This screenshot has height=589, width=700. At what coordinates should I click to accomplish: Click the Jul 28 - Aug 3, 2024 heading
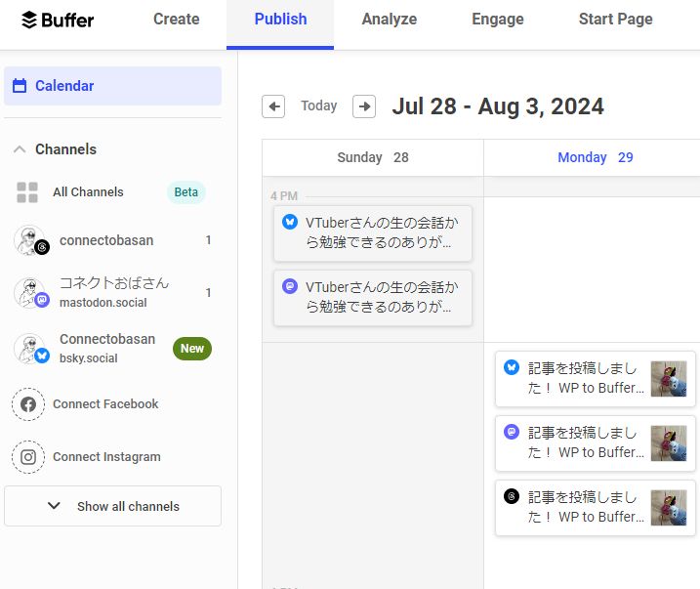pyautogui.click(x=498, y=106)
